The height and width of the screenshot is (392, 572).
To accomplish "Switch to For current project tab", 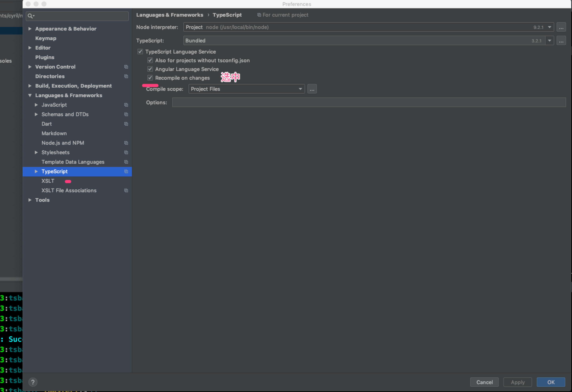I will [282, 15].
